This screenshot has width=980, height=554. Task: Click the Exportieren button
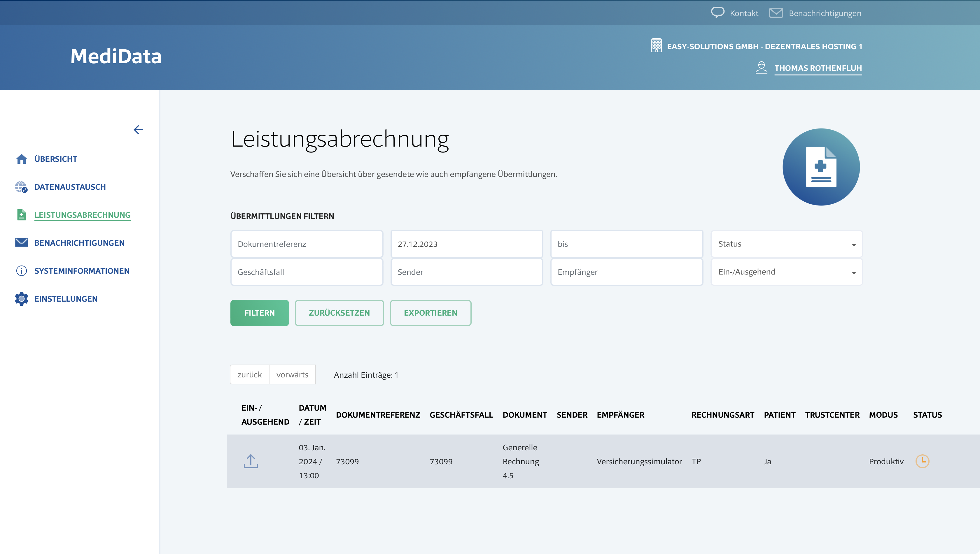[430, 313]
